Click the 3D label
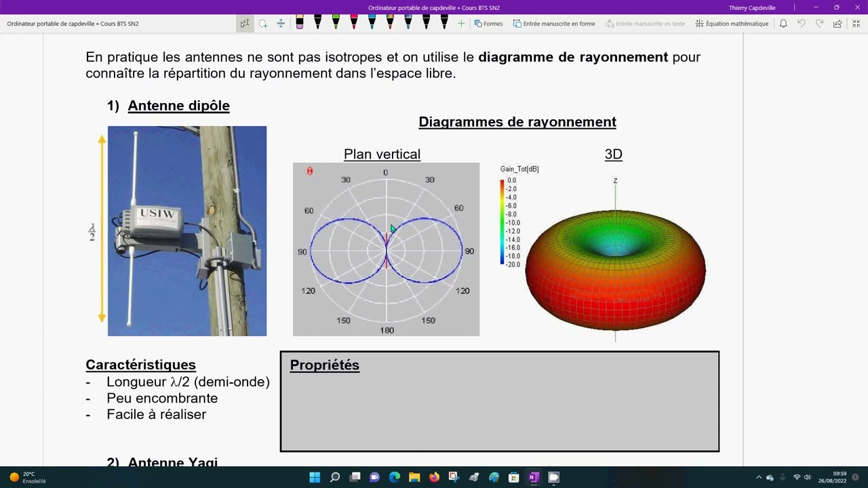Viewport: 868px width, 488px height. (x=613, y=155)
